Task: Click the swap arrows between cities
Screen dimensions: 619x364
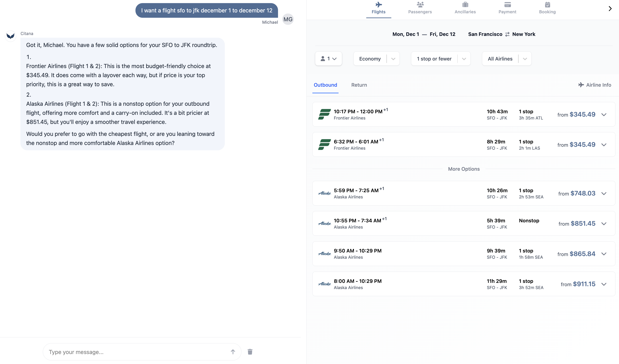Action: 507,34
